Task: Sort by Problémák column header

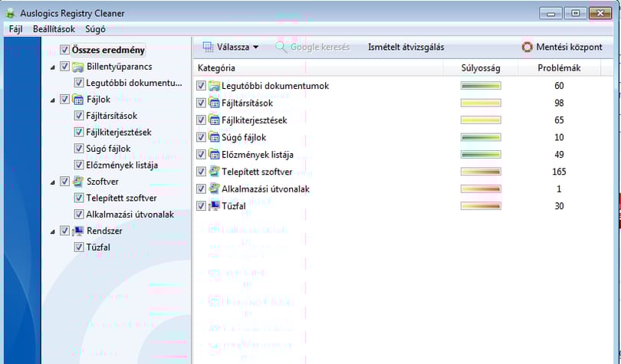Action: click(x=559, y=68)
